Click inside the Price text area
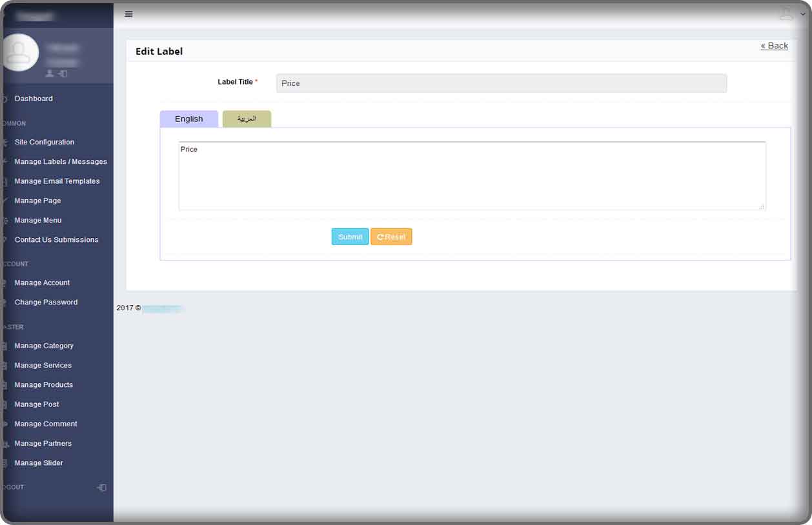This screenshot has height=525, width=812. click(x=471, y=175)
